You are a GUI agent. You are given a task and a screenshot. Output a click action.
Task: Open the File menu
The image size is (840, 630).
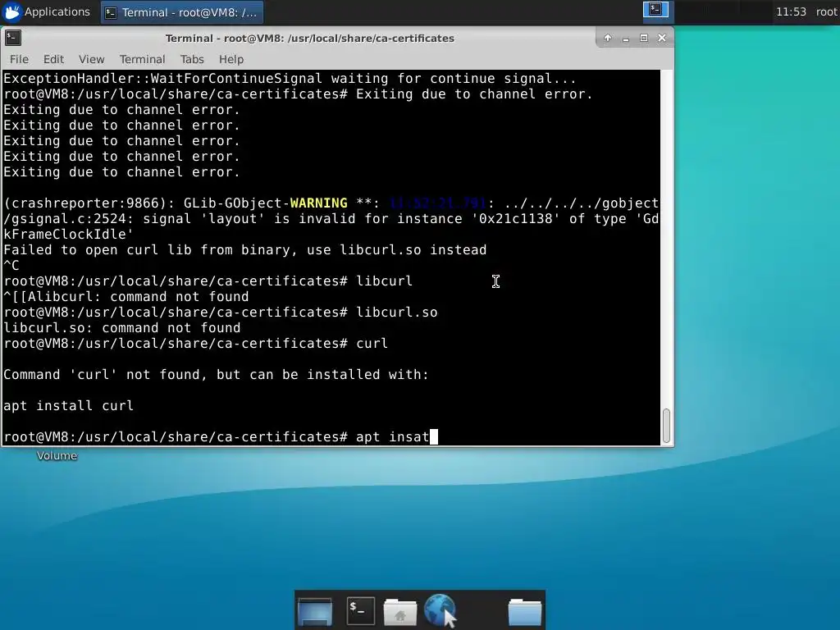[x=19, y=59]
